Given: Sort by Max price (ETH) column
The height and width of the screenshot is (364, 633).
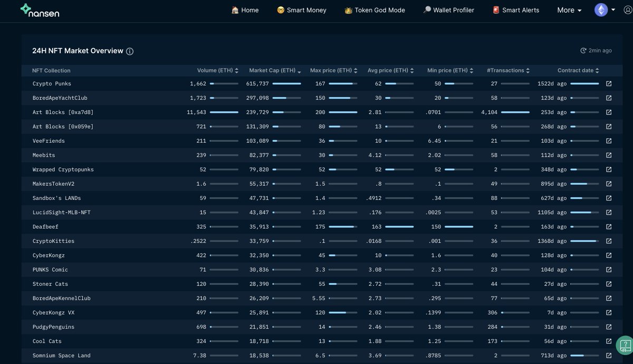Looking at the screenshot, I should coord(334,70).
